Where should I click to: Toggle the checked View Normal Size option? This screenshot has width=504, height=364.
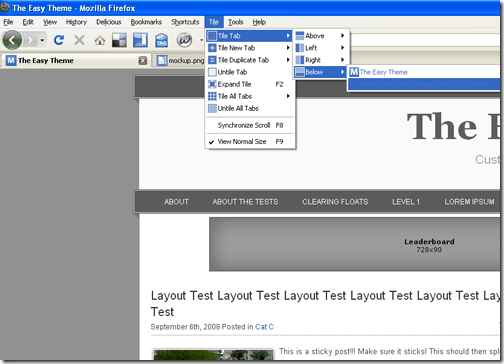click(249, 142)
